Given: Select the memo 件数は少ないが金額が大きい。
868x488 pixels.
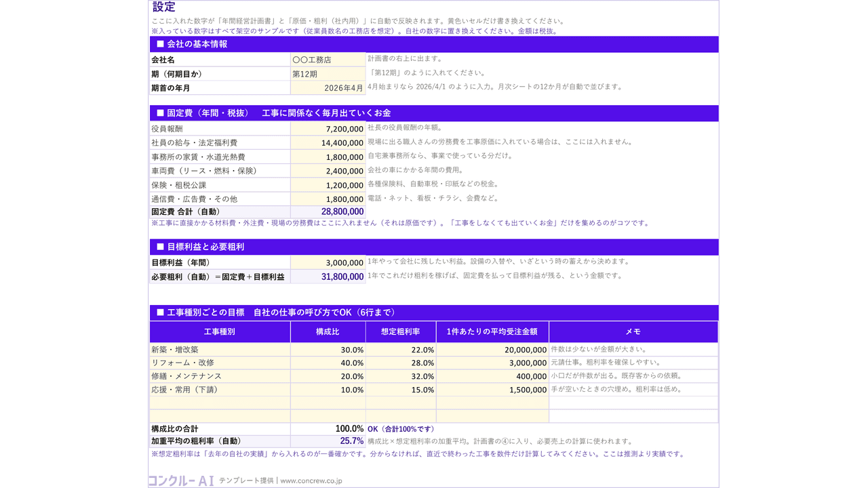Looking at the screenshot, I should [633, 350].
